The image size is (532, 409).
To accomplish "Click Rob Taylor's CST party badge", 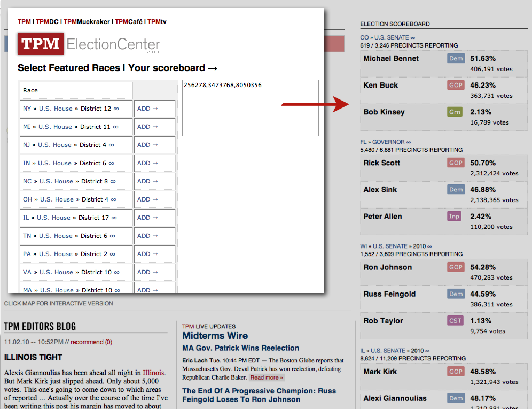I will tap(455, 320).
